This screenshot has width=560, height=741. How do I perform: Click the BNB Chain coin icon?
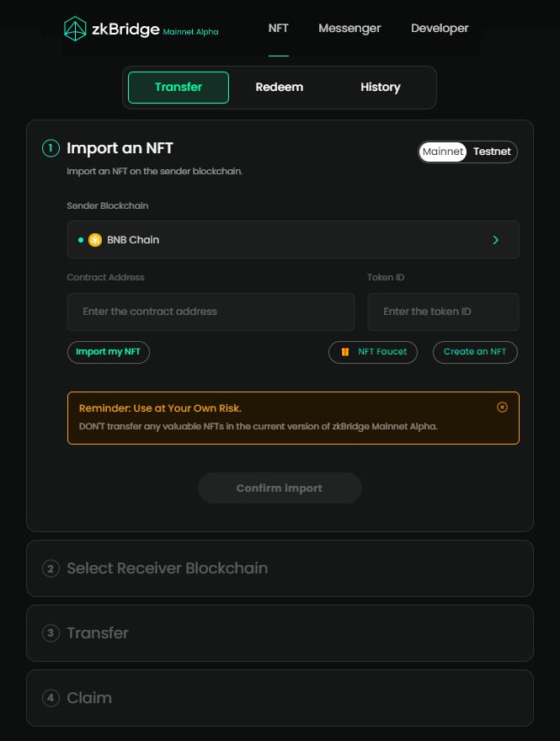tap(95, 240)
